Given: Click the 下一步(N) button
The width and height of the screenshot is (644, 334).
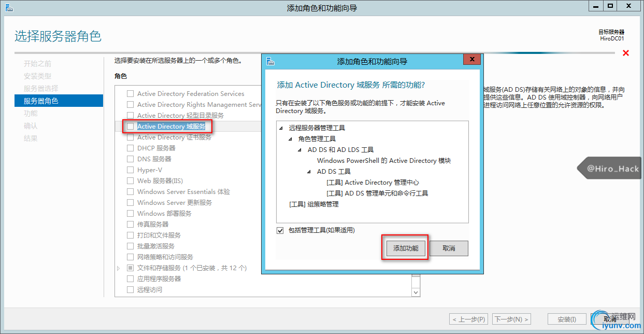Looking at the screenshot, I should (x=511, y=319).
